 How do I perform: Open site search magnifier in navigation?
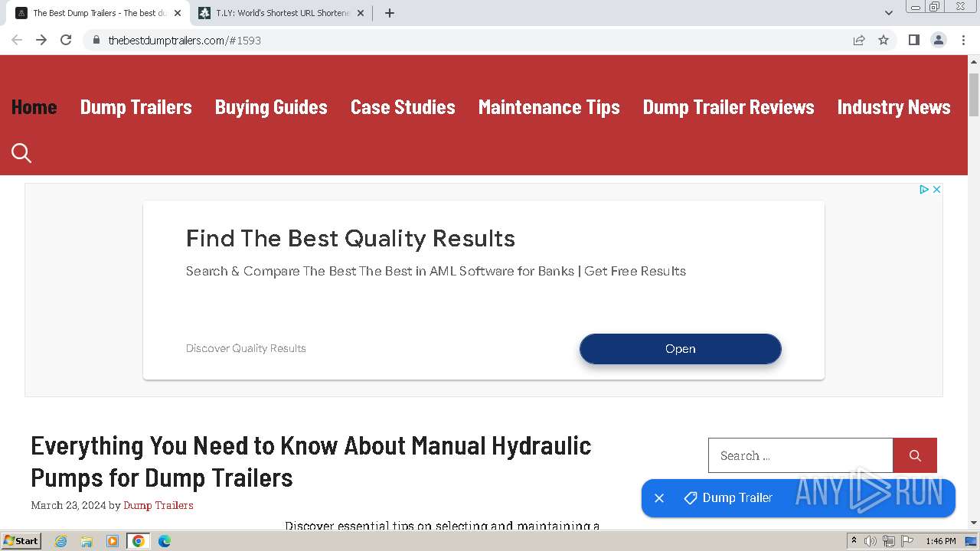tap(21, 153)
